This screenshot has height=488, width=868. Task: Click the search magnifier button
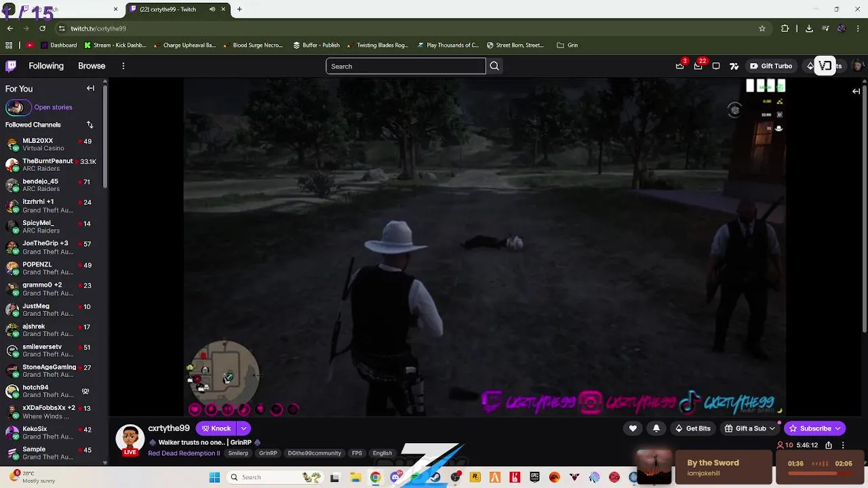pos(494,66)
